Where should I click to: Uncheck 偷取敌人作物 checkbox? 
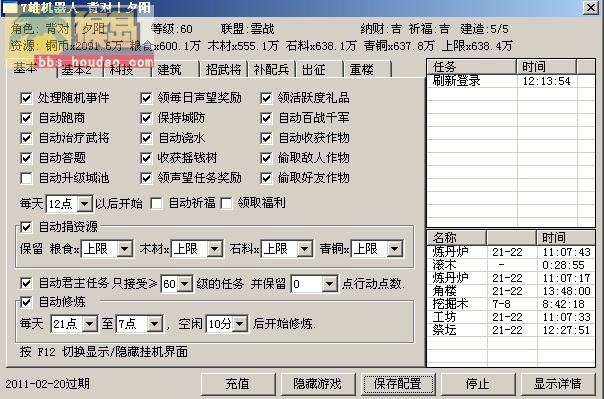coord(266,158)
